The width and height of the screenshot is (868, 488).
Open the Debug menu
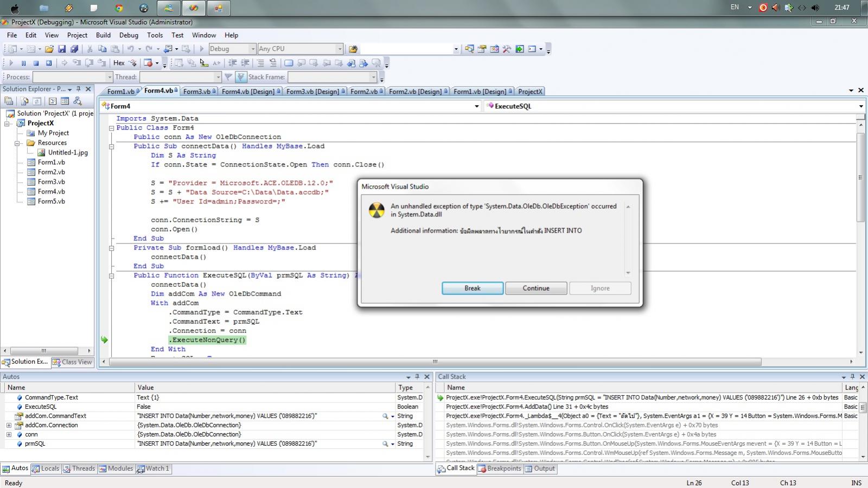(129, 35)
